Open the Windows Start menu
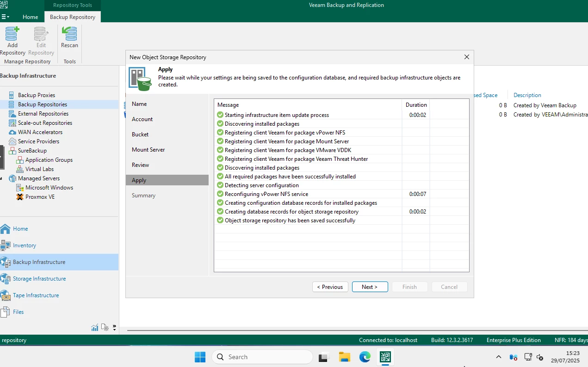Screen dimensions: 588x367 coord(200,357)
